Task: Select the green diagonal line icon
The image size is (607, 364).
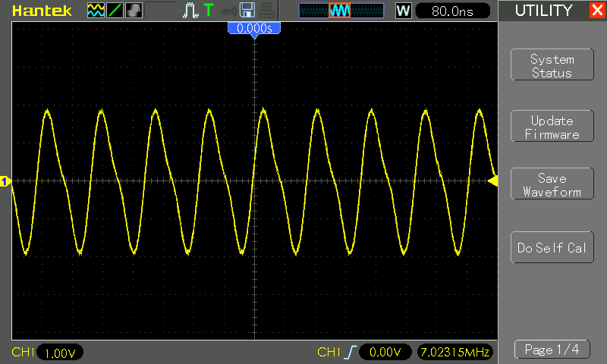Action: pyautogui.click(x=115, y=11)
